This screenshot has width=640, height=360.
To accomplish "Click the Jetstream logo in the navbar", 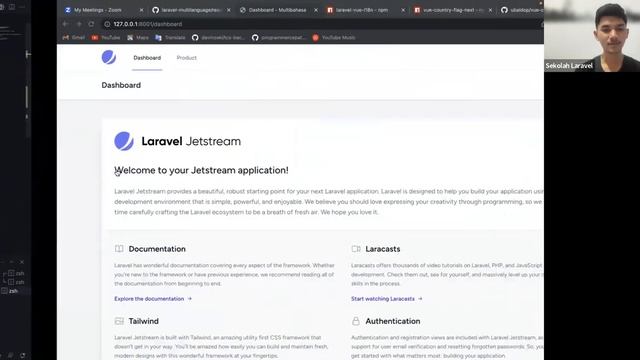I will (109, 57).
